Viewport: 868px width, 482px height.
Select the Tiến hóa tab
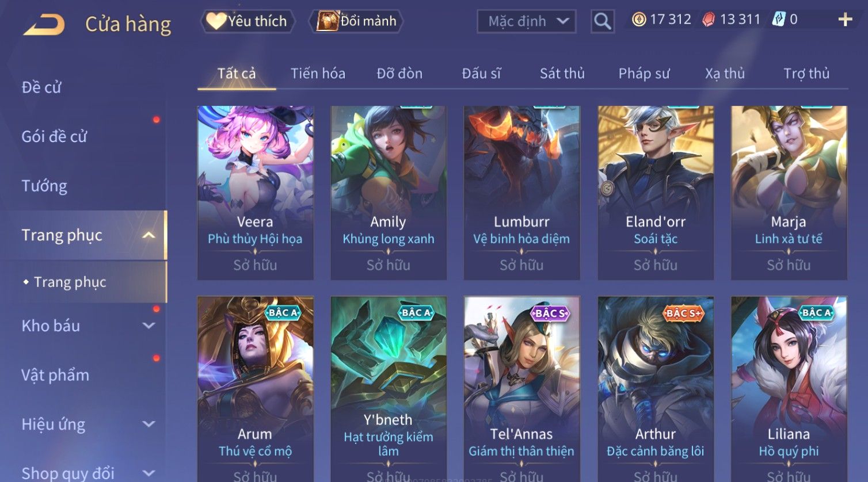tap(318, 74)
